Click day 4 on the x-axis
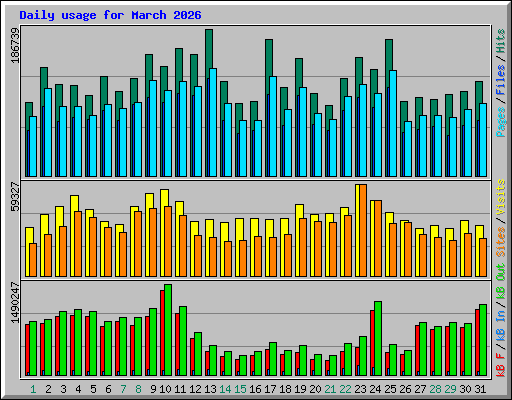The image size is (512, 400). tap(78, 389)
